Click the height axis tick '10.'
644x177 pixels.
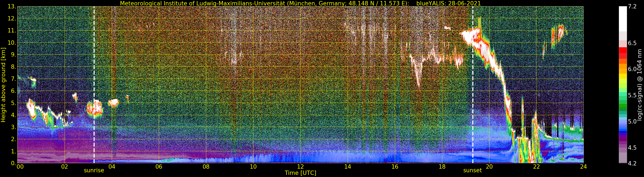click(12, 43)
